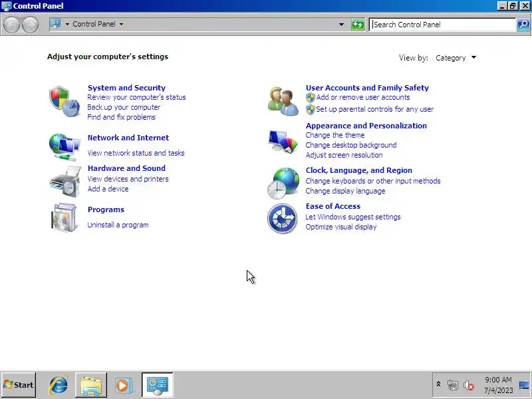Open the address bar history dropdown

[x=341, y=25]
